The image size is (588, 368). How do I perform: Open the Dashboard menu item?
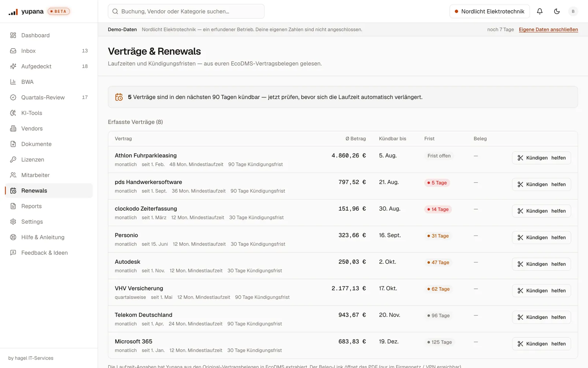pyautogui.click(x=49, y=35)
